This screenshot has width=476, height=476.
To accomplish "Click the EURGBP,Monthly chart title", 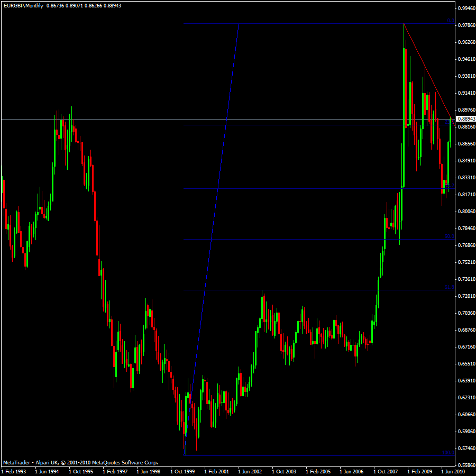I will (24, 6).
